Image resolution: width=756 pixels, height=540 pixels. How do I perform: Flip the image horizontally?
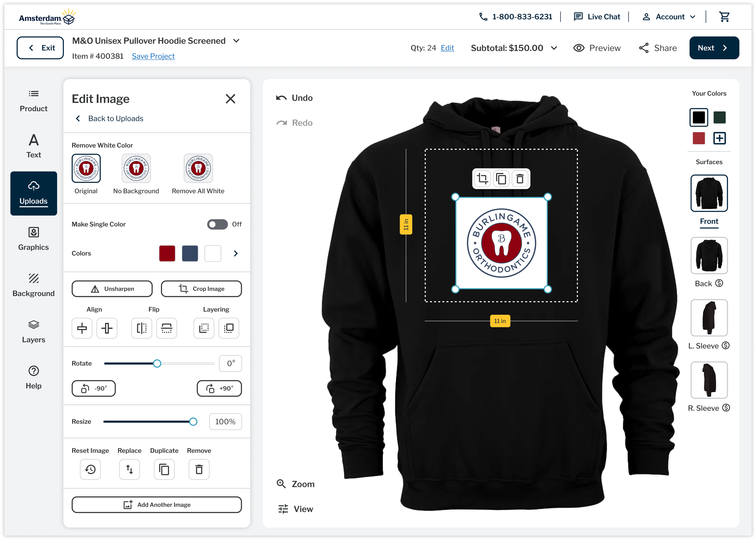[142, 328]
